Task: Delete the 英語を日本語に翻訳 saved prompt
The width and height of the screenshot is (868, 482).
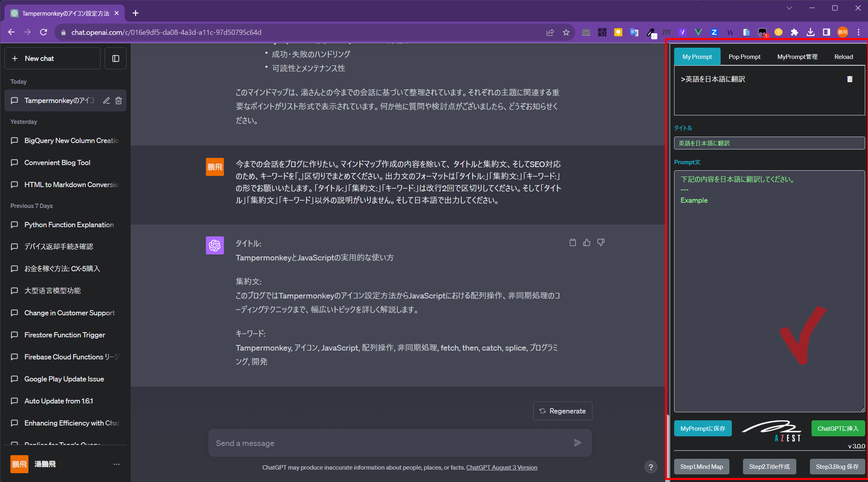Action: tap(850, 79)
